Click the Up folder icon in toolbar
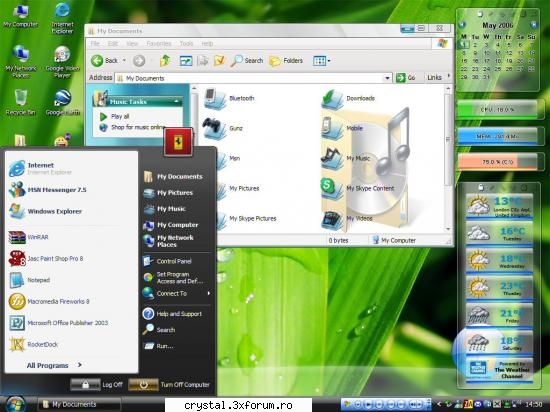The image size is (550, 412). point(165,61)
